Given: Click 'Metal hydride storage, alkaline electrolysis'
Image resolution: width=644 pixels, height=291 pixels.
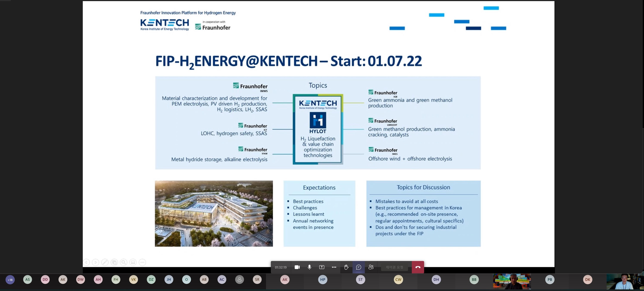Looking at the screenshot, I should point(219,159).
